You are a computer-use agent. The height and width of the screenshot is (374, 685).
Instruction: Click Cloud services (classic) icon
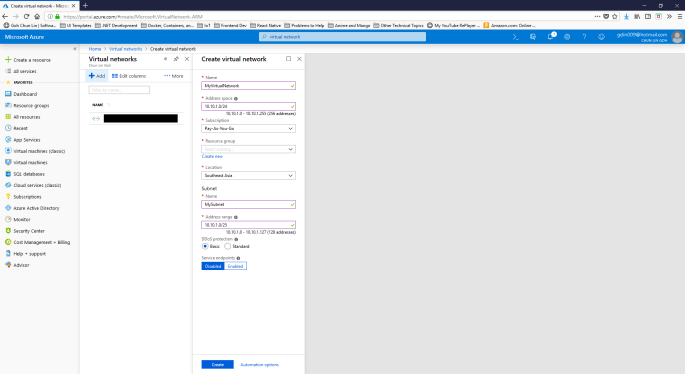point(8,185)
